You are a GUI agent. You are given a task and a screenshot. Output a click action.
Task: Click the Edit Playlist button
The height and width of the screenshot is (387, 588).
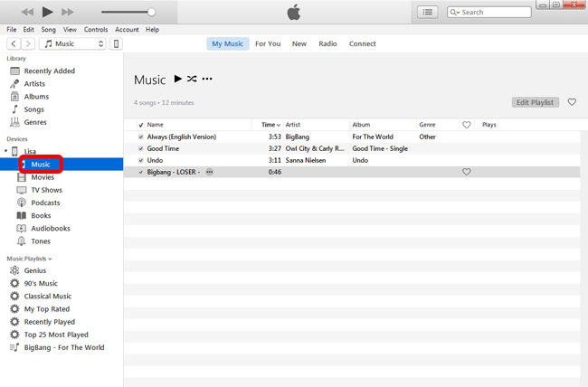pos(536,102)
